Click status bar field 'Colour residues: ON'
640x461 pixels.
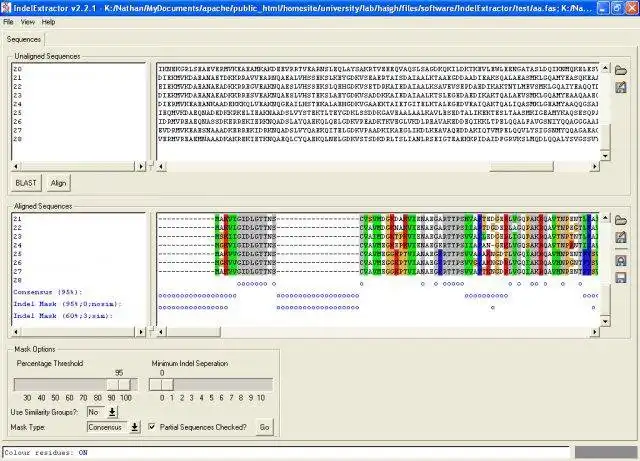(286, 452)
